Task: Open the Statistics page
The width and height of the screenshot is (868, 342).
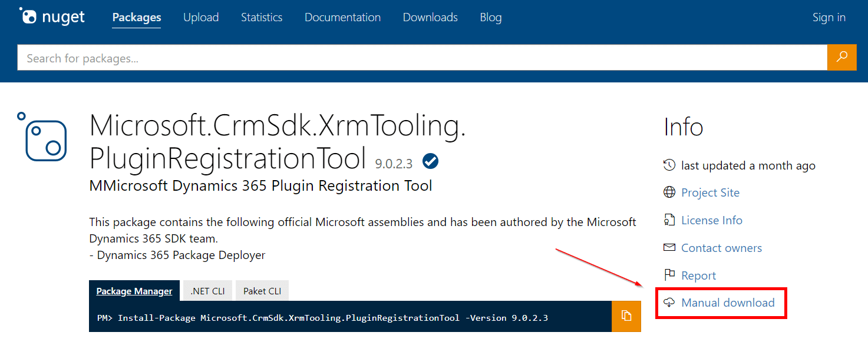Action: (262, 18)
